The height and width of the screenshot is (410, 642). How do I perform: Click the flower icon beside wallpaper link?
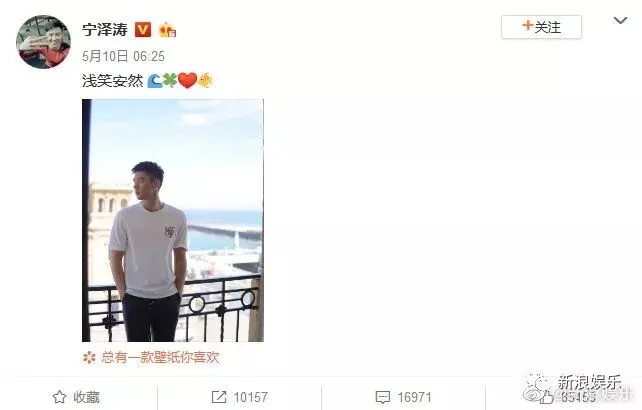coord(89,358)
